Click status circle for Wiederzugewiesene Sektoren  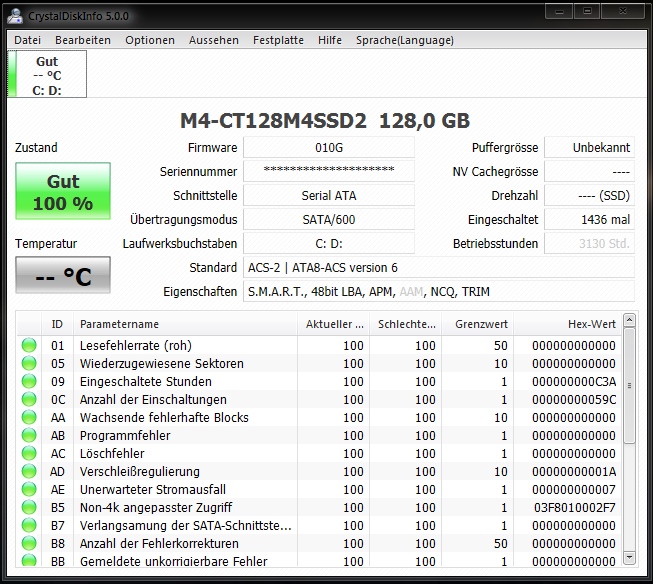[29, 363]
